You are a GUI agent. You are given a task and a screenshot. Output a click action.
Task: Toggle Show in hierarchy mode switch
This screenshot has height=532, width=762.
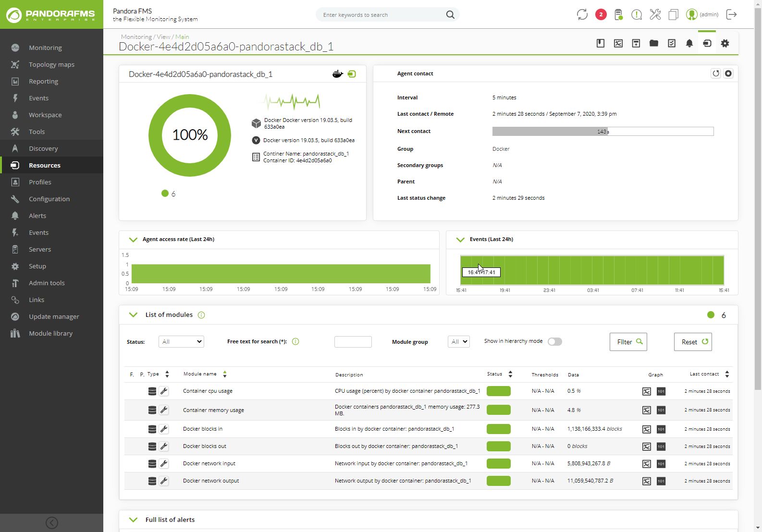click(555, 341)
